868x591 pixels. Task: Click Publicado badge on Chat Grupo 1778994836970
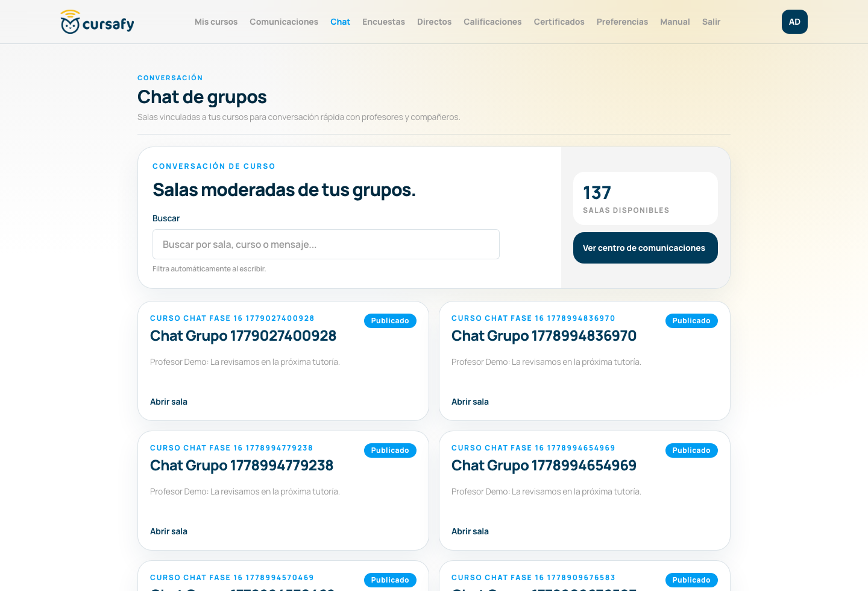tap(691, 321)
